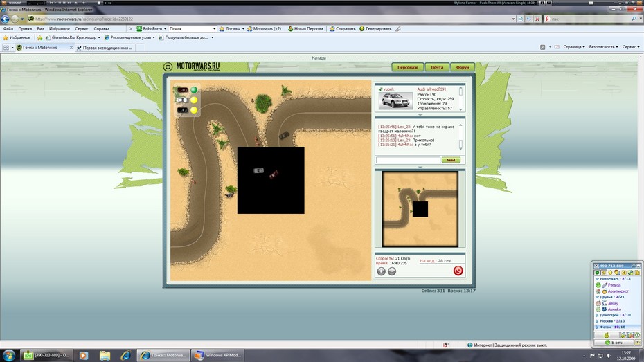Open the Справка menu
Image resolution: width=644 pixels, height=362 pixels.
click(101, 29)
